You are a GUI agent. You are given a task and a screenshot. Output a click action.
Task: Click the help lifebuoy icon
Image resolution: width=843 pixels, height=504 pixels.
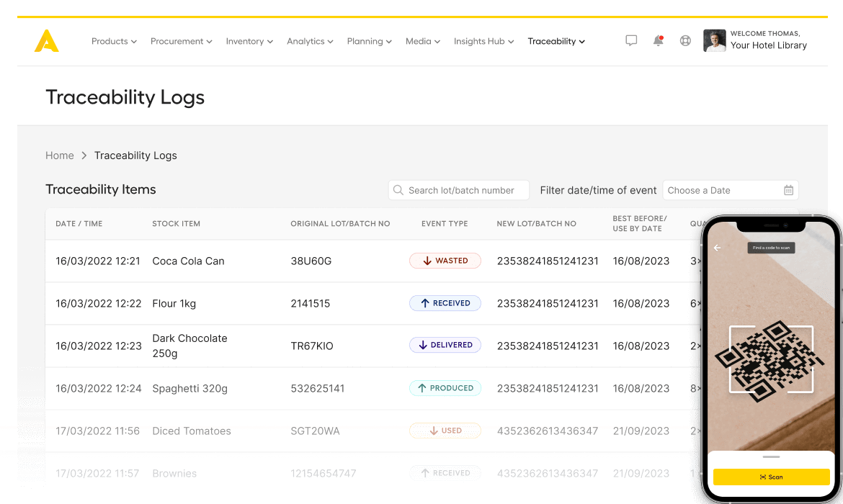click(x=685, y=41)
